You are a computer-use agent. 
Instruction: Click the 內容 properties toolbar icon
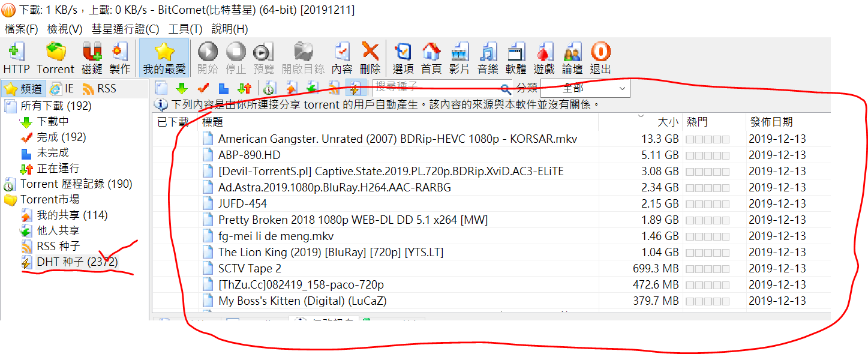pyautogui.click(x=342, y=58)
